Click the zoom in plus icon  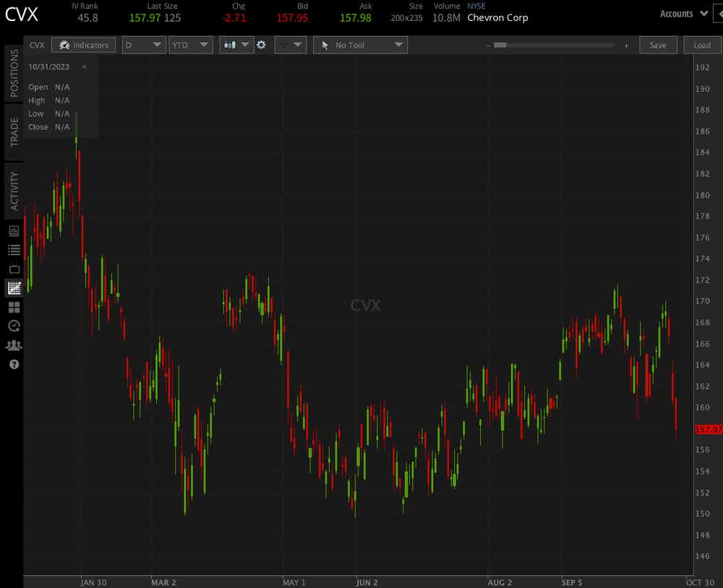click(626, 45)
